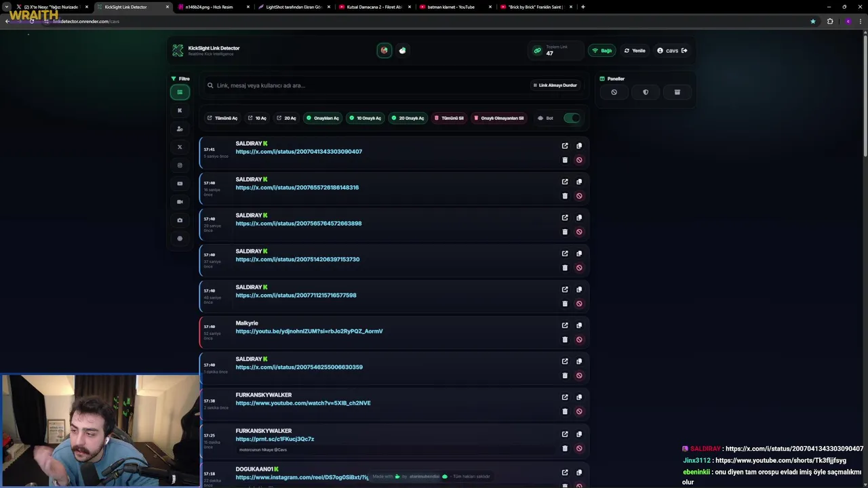The width and height of the screenshot is (868, 488).
Task: Filter links by YouTube icon
Action: pos(180,184)
